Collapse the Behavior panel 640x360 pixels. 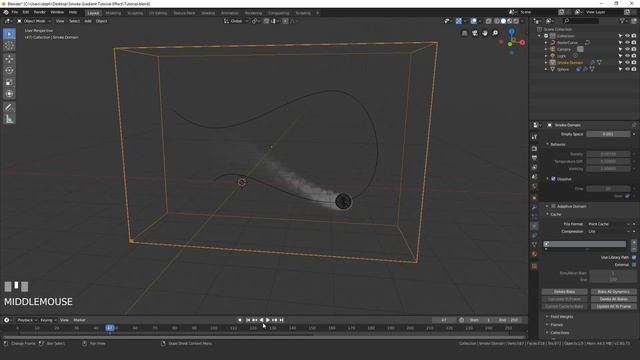[557, 144]
